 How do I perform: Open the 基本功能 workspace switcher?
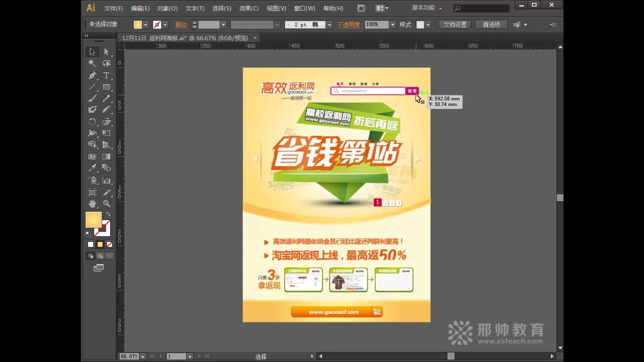427,8
